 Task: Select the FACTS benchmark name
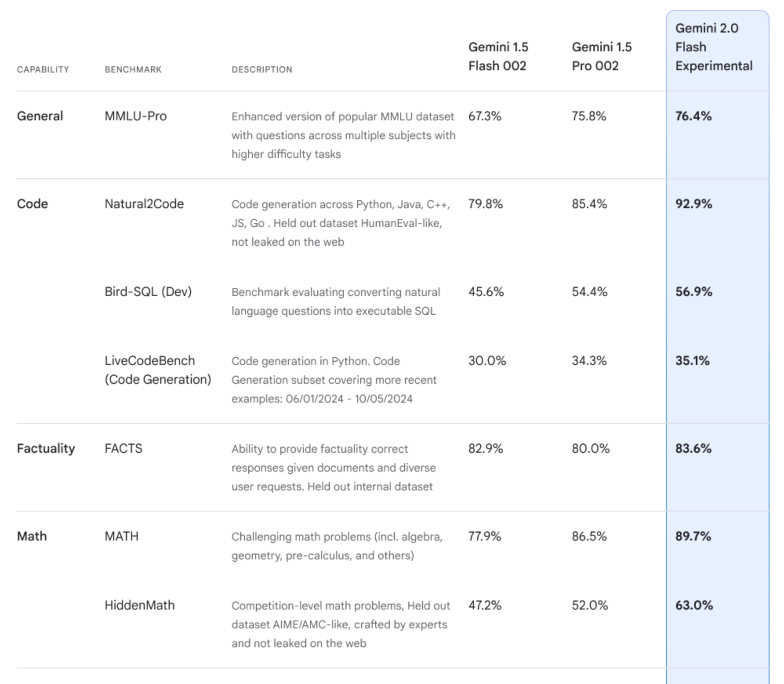point(123,448)
